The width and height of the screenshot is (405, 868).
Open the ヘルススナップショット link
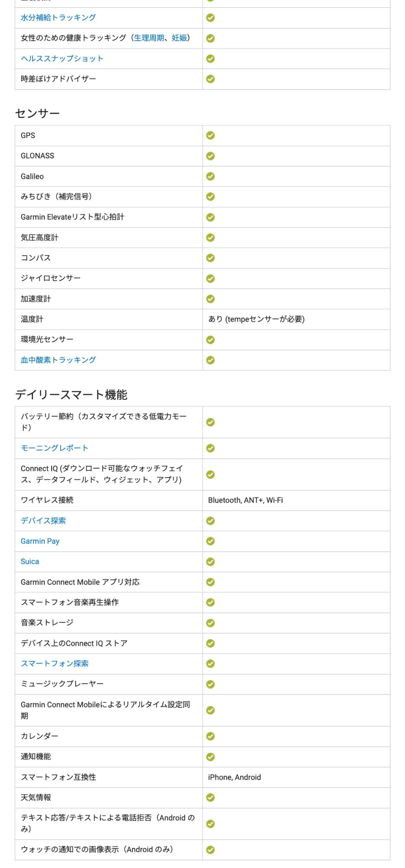[62, 59]
